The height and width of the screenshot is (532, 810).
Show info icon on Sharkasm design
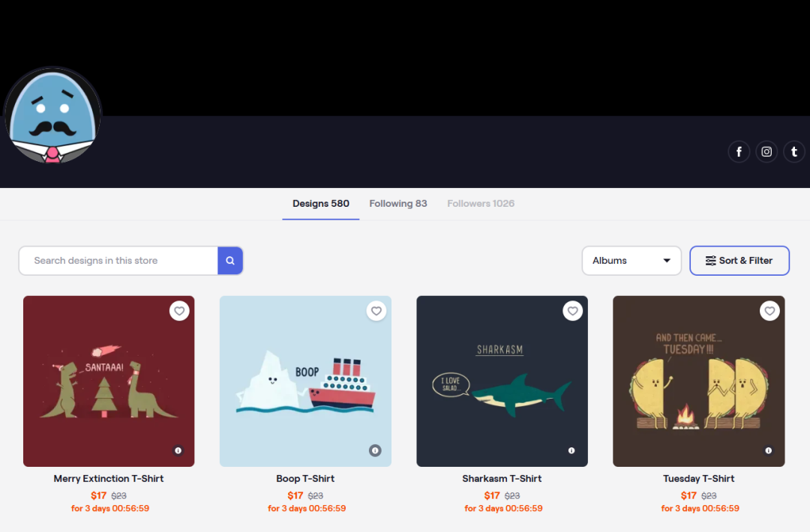point(571,450)
